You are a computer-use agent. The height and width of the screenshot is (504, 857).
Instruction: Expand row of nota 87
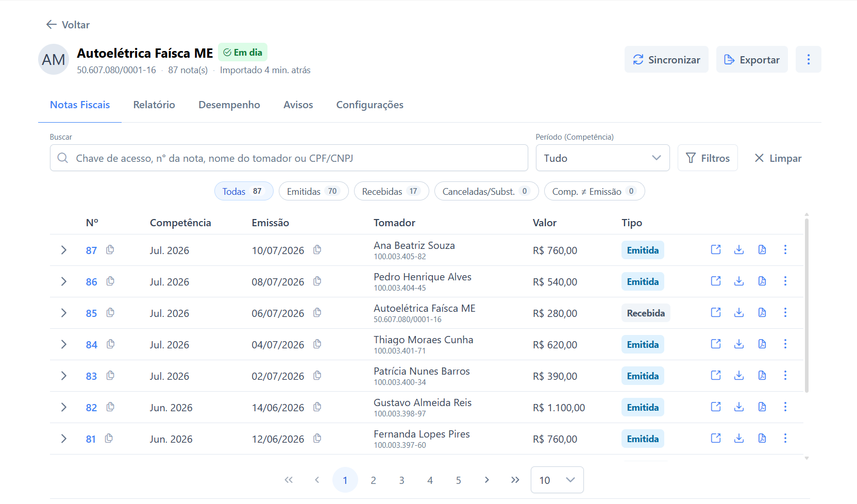point(64,250)
